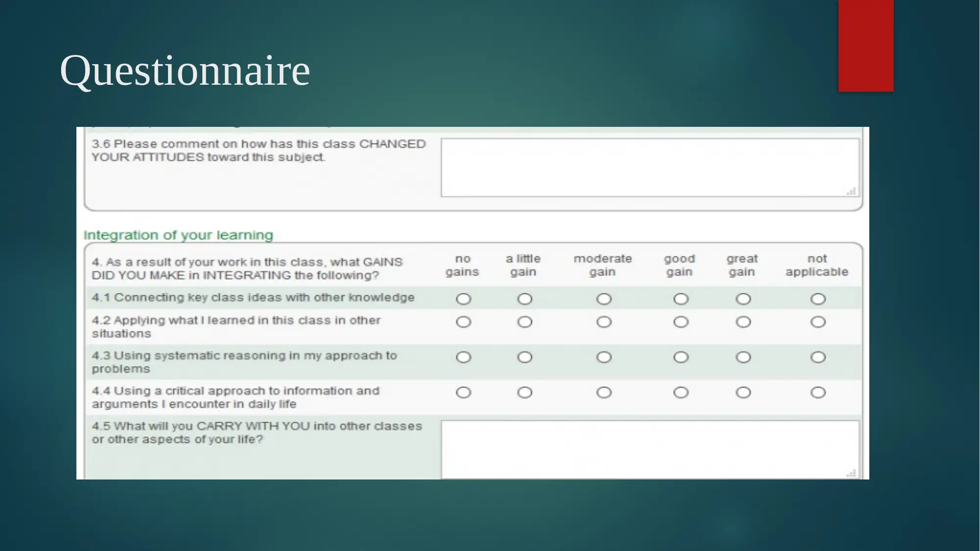Select 'no gains' for 4.1 Connecting key class ideas
This screenshot has height=551, width=980.
click(x=463, y=299)
